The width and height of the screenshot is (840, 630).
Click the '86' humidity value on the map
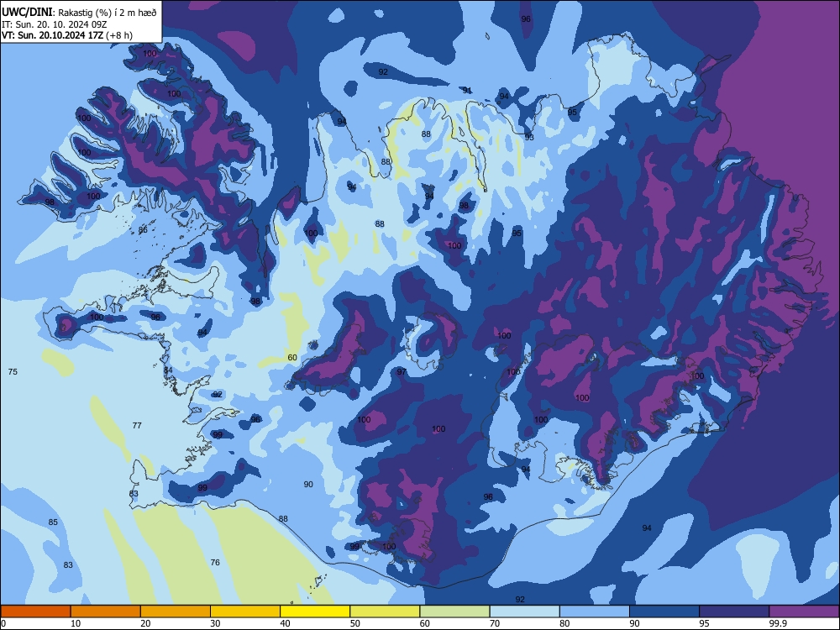coord(143,230)
